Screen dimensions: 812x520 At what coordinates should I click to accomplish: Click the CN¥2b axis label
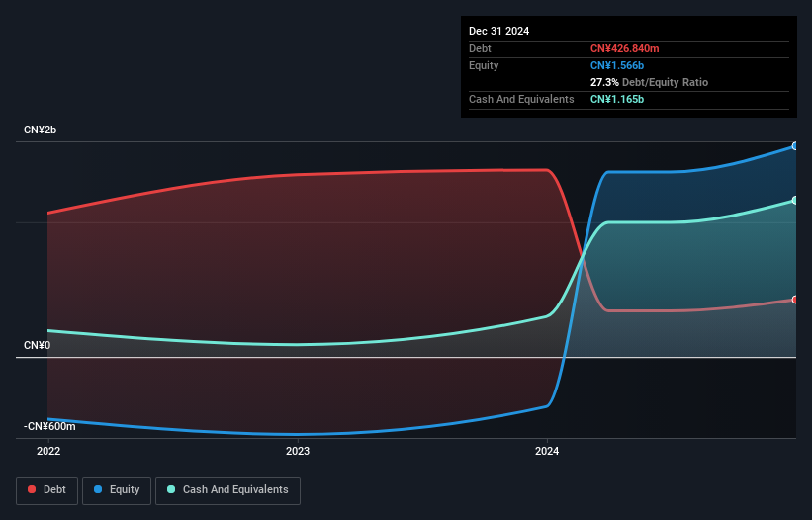[x=40, y=130]
